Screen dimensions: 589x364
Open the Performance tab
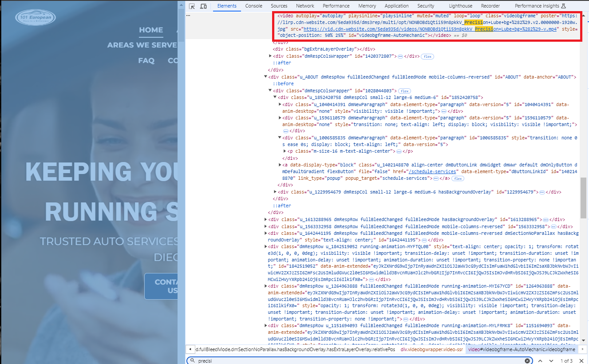point(336,6)
